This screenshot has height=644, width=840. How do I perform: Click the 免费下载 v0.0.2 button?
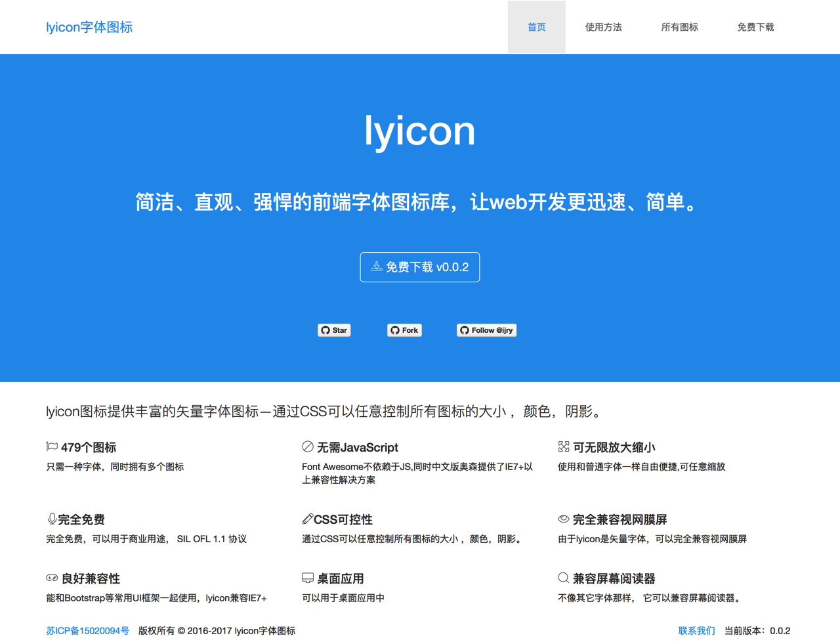click(420, 267)
